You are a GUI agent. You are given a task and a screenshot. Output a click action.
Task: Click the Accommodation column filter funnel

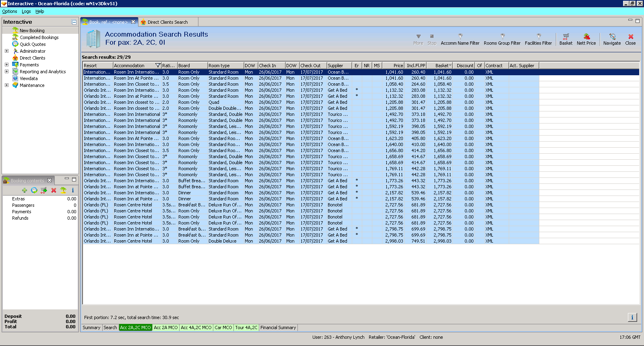[x=158, y=66]
